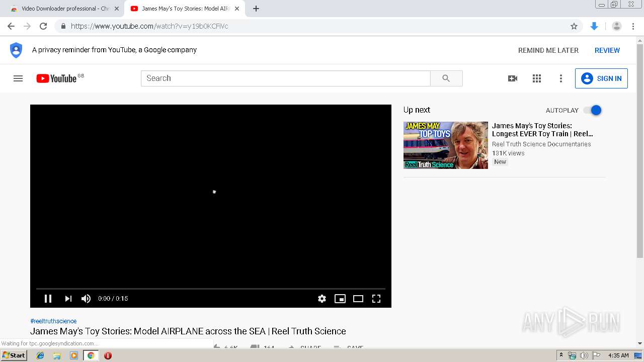
Task: Toggle the Autoplay switch off
Action: point(593,110)
